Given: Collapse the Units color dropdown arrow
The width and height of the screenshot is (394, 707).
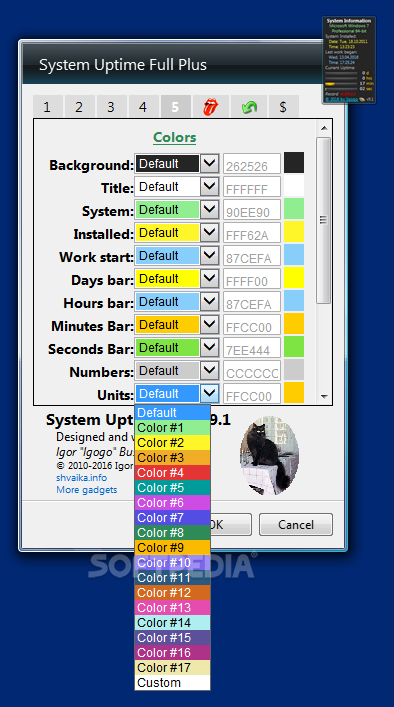Looking at the screenshot, I should (210, 393).
